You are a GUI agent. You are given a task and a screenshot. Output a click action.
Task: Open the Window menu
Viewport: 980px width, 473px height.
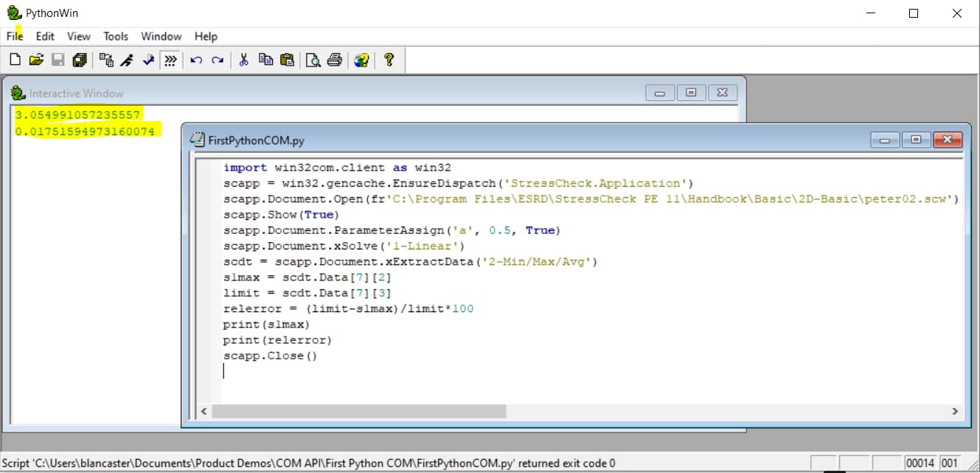pos(161,36)
